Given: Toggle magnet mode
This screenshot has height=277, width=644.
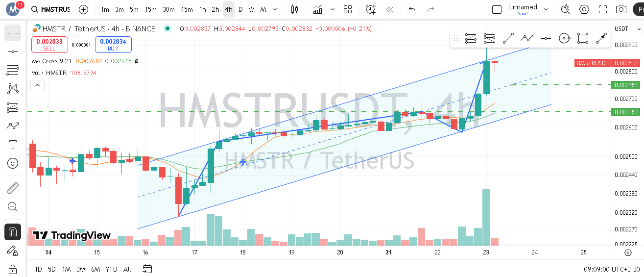Looking at the screenshot, I should (x=13, y=232).
